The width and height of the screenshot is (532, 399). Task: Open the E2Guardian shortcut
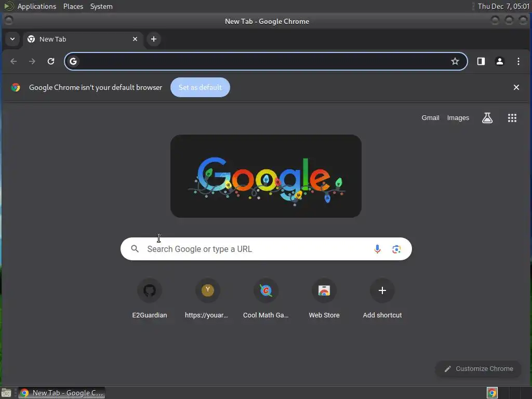pyautogui.click(x=150, y=299)
